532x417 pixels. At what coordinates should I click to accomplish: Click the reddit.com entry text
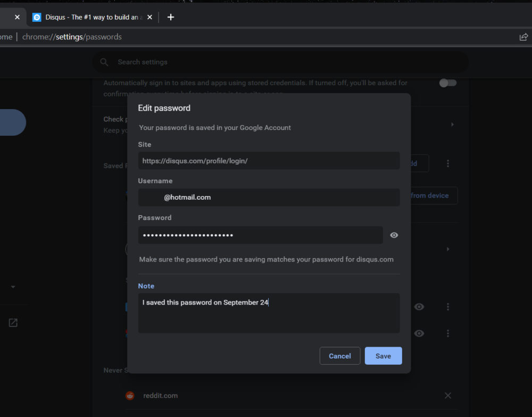coord(161,396)
